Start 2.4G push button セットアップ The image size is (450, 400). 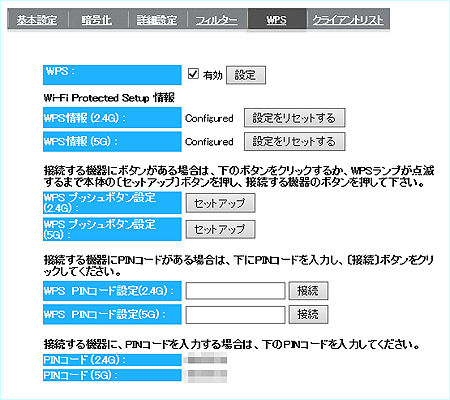click(x=220, y=203)
